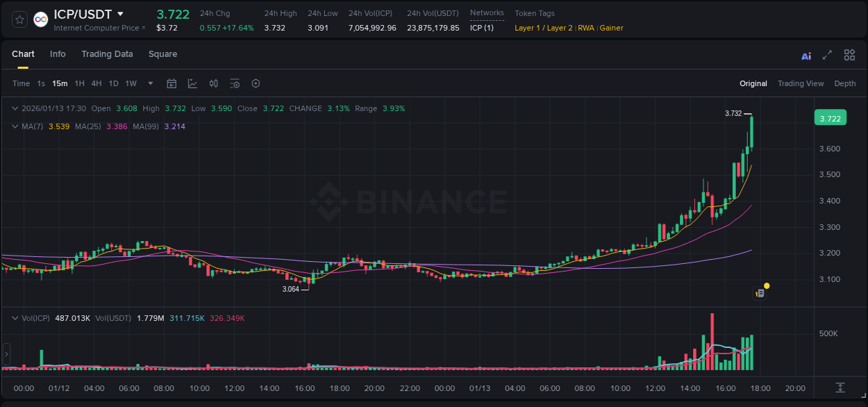This screenshot has height=407, width=868.
Task: Click the yellow gift icon on chart
Action: [766, 285]
